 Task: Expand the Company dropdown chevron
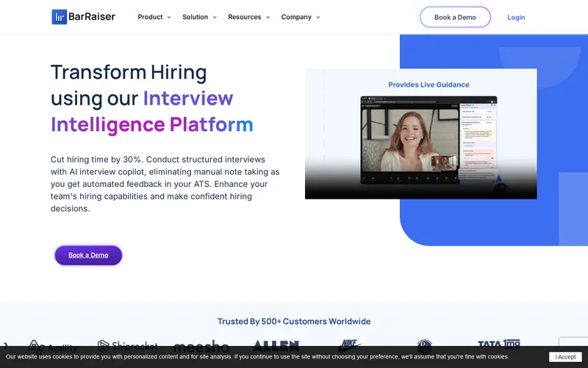tap(318, 17)
